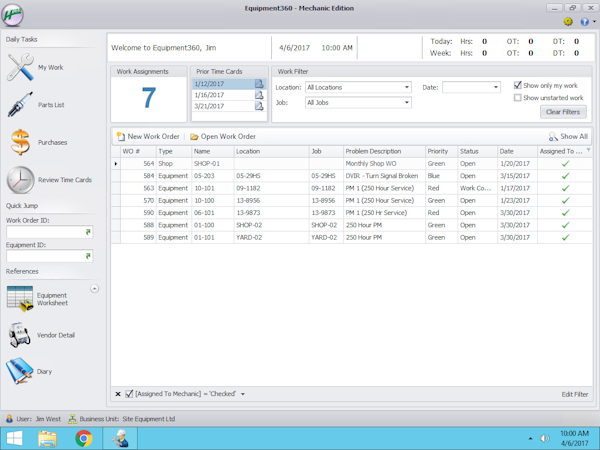Open the Diary notebook icon
Image resolution: width=600 pixels, height=450 pixels.
[19, 371]
